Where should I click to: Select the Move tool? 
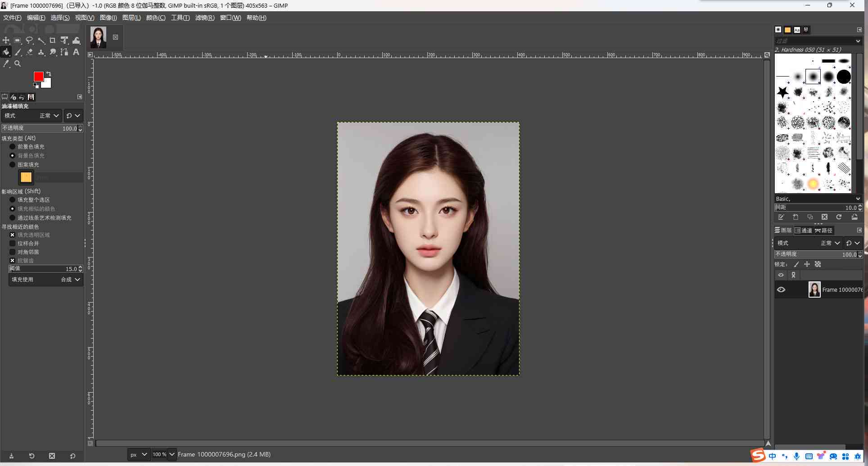(6, 41)
